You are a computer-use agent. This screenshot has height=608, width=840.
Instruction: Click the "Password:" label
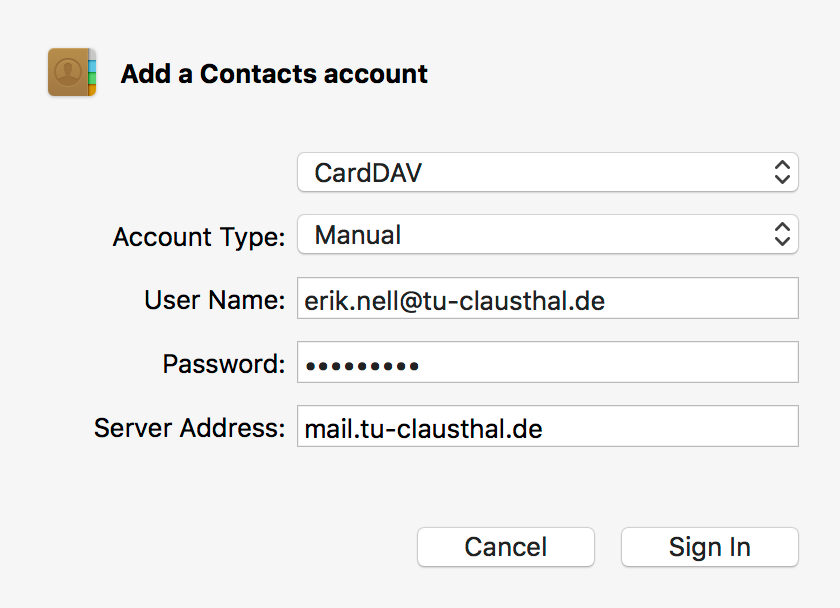coord(224,364)
